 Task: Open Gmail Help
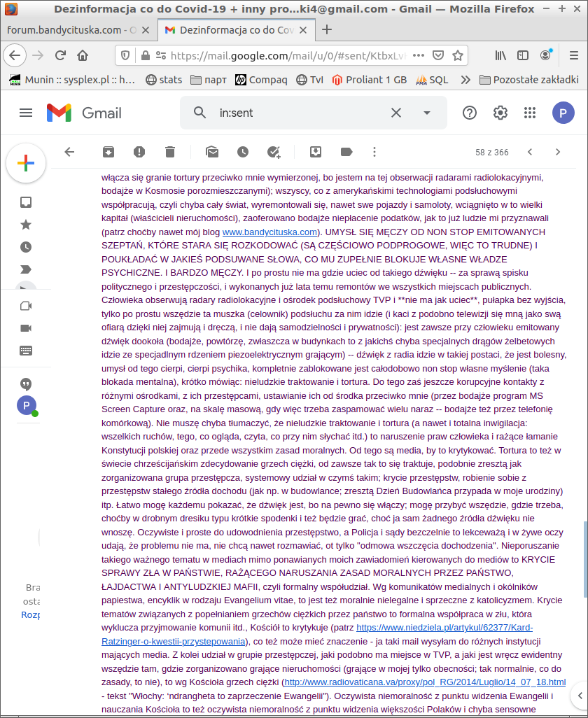[x=470, y=113]
